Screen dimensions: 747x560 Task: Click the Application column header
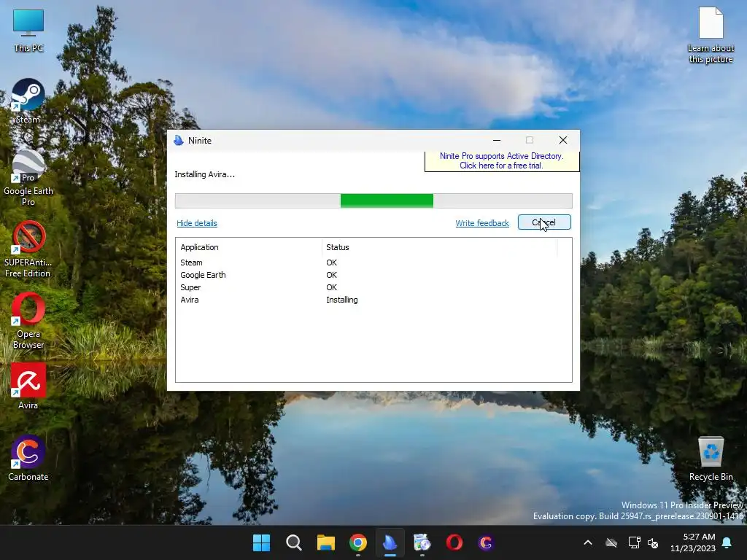[x=249, y=247]
